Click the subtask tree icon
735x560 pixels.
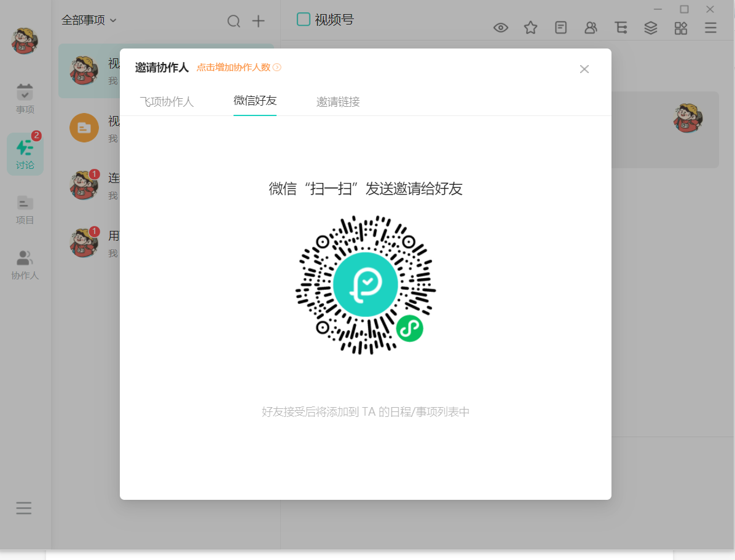[621, 28]
